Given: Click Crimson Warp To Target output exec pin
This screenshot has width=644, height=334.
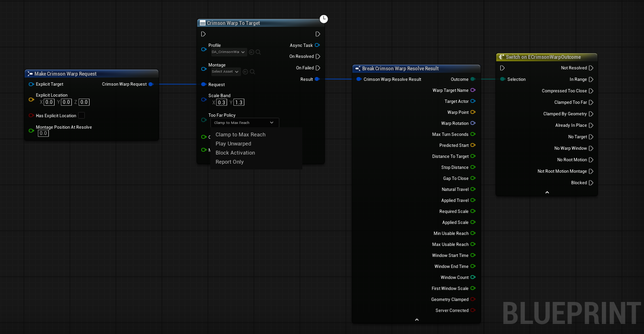Looking at the screenshot, I should [318, 34].
